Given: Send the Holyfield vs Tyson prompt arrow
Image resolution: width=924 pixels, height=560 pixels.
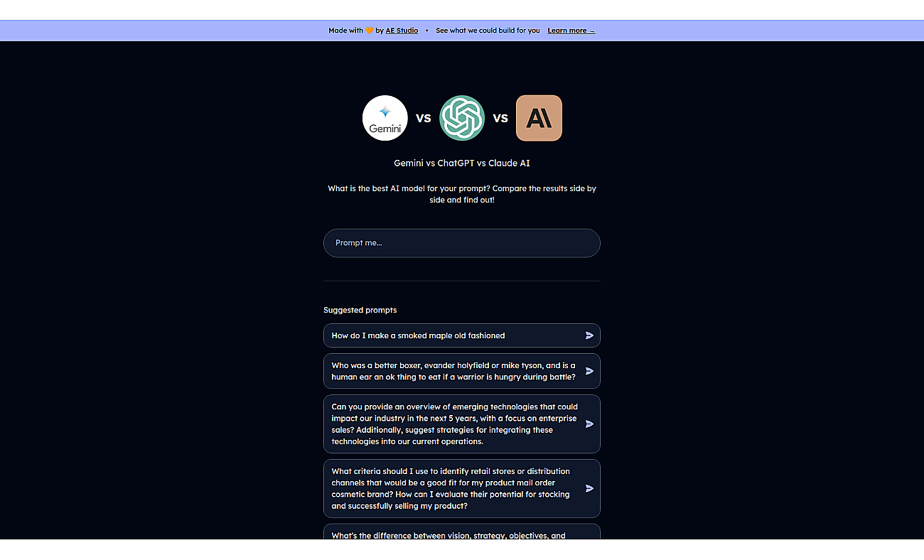Looking at the screenshot, I should click(x=589, y=371).
